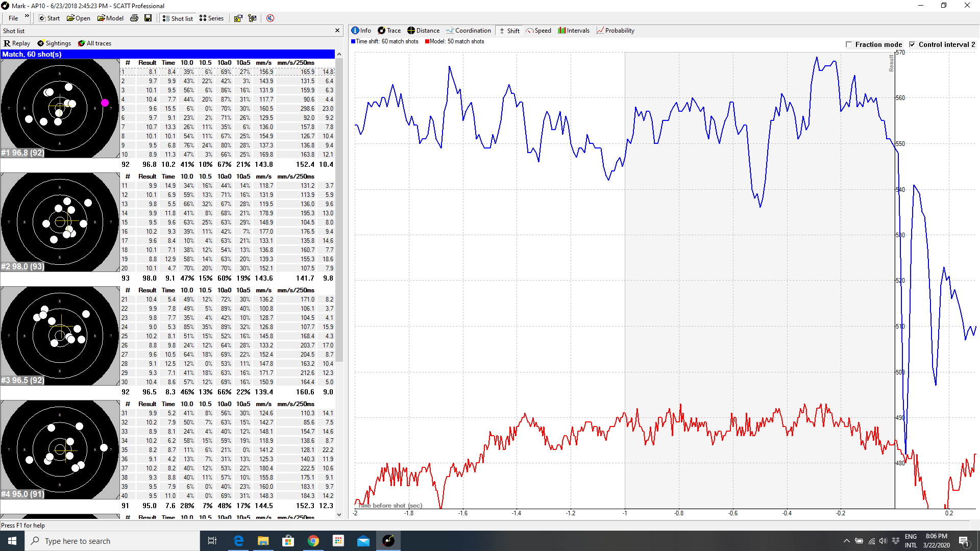Select series #2 target thumbnail
The height and width of the screenshot is (551, 980).
pos(60,222)
